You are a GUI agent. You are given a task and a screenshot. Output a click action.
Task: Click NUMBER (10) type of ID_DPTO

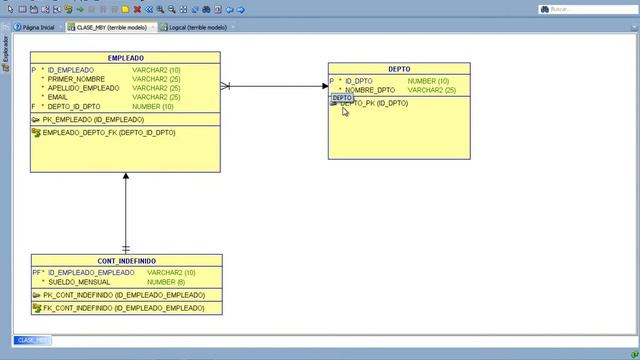(x=428, y=81)
